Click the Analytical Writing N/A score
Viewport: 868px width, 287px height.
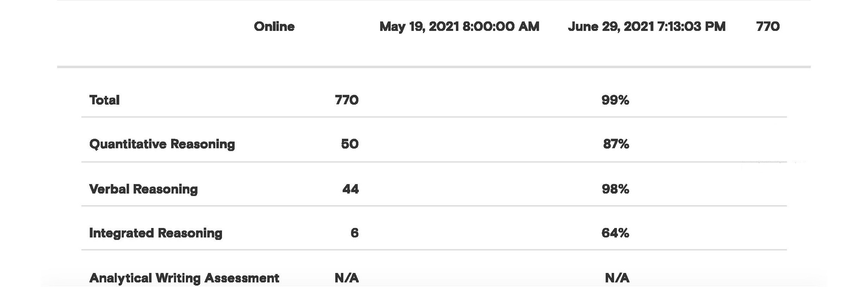point(346,278)
